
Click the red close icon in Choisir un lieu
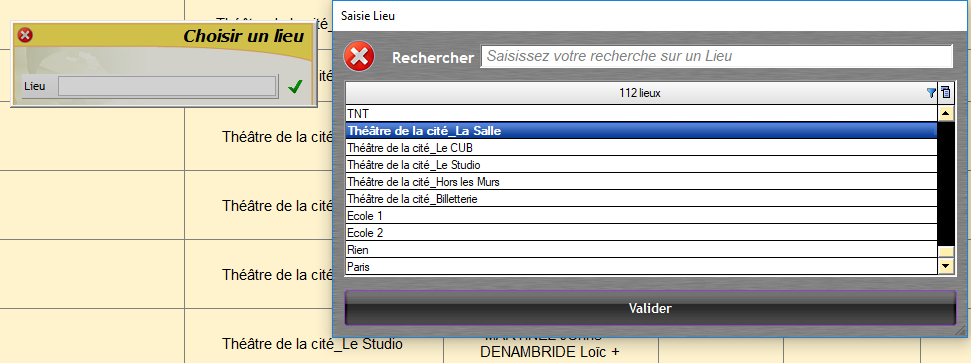25,35
